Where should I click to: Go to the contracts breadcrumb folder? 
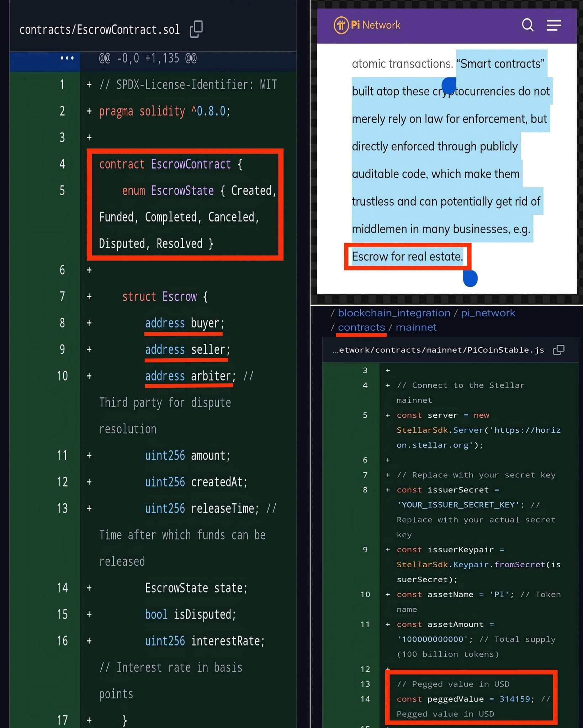click(361, 327)
